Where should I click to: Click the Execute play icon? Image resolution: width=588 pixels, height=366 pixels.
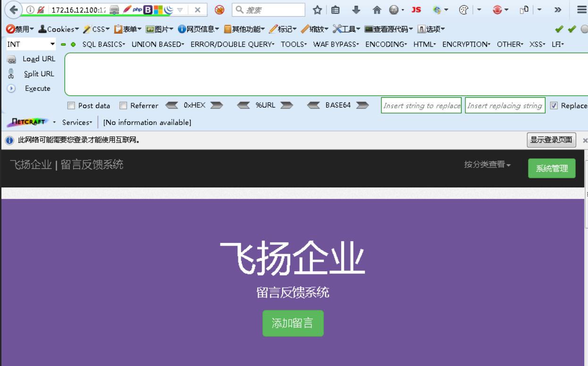[11, 88]
